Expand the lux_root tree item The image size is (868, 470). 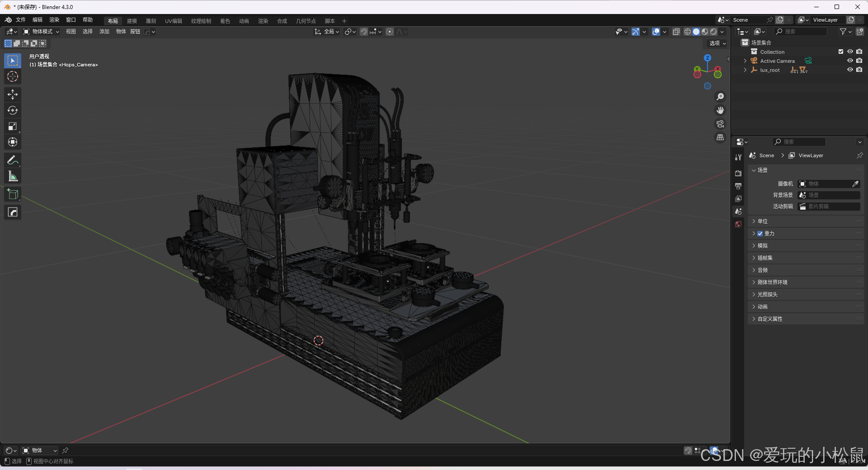coord(745,70)
